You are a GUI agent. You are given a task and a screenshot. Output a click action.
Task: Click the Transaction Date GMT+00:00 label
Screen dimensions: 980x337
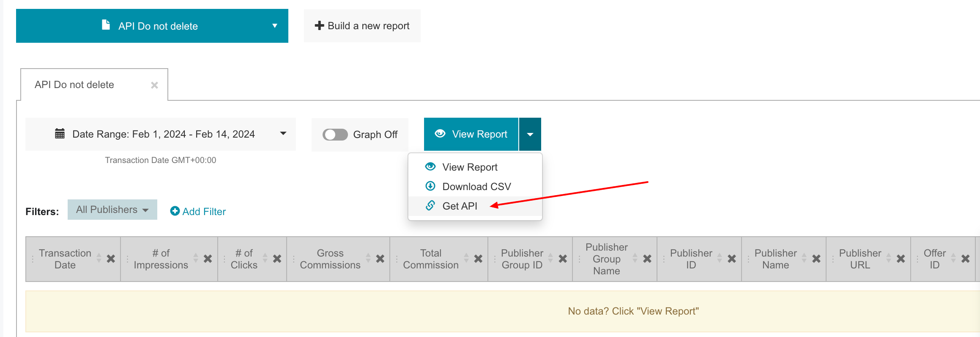[x=161, y=160]
